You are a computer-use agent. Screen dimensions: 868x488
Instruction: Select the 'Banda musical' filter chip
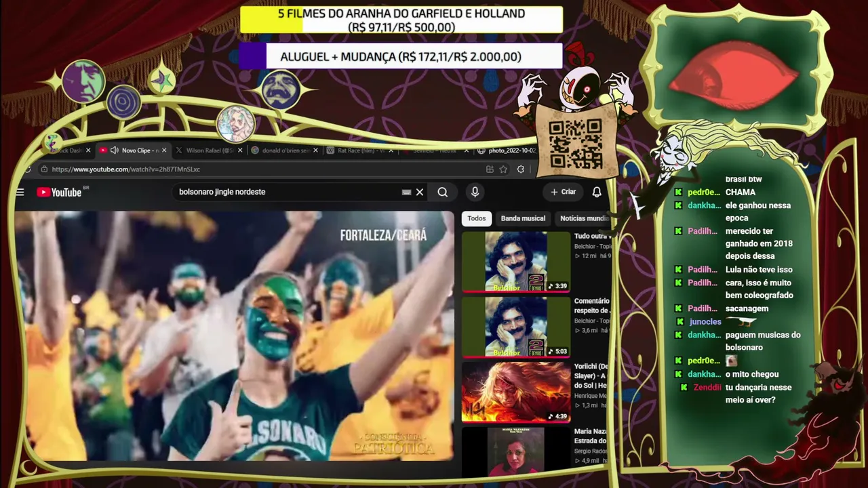[x=523, y=218]
